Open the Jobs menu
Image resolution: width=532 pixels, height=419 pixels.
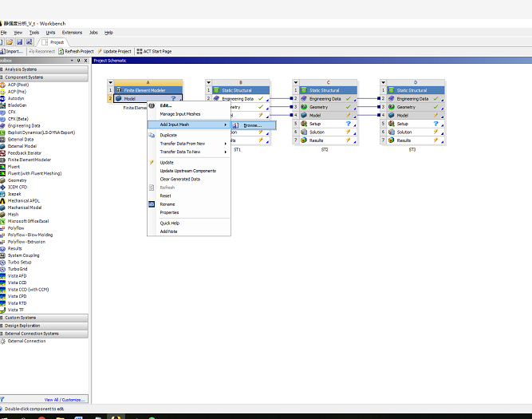(x=93, y=33)
